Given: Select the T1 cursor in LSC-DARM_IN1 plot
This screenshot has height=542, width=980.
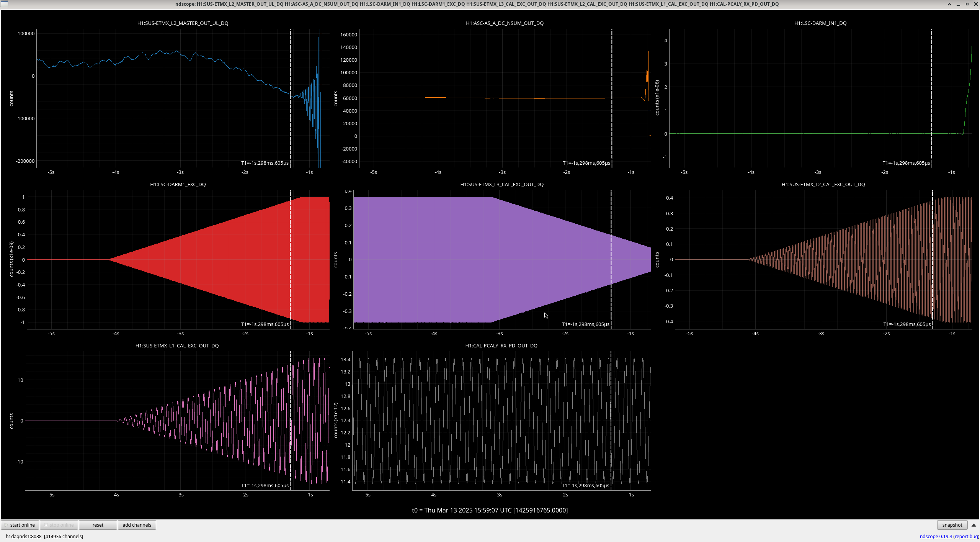Looking at the screenshot, I should (932, 98).
